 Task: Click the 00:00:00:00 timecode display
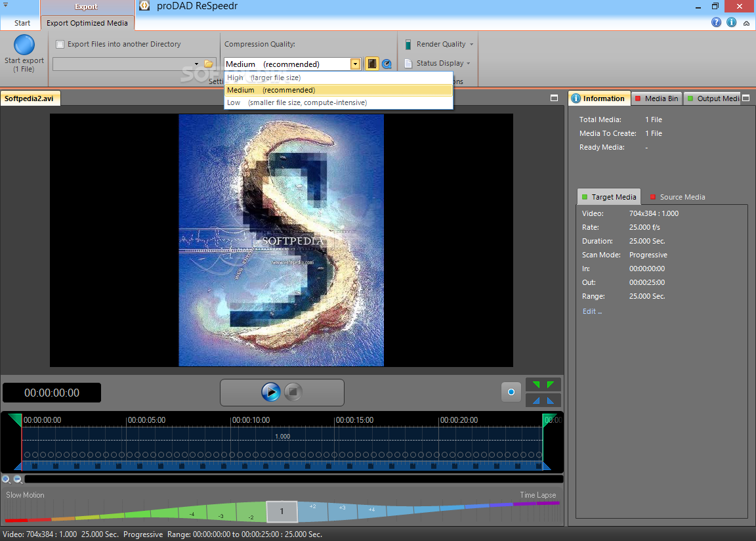(52, 393)
